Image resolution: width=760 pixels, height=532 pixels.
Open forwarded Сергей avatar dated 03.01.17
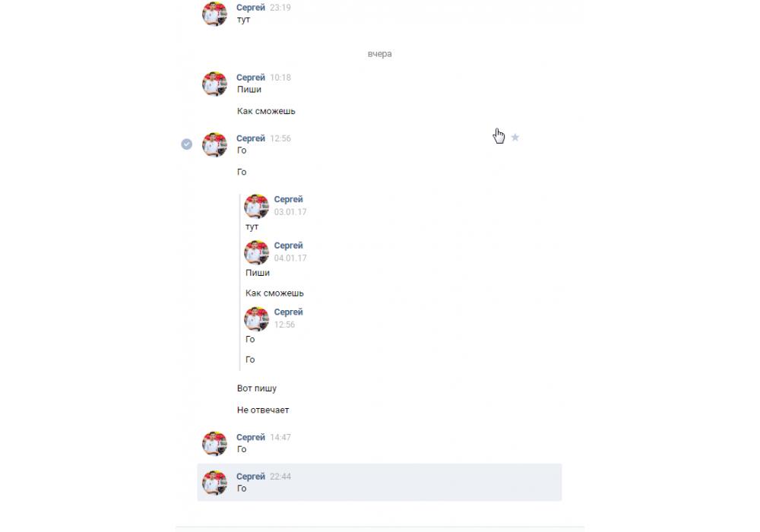click(256, 206)
